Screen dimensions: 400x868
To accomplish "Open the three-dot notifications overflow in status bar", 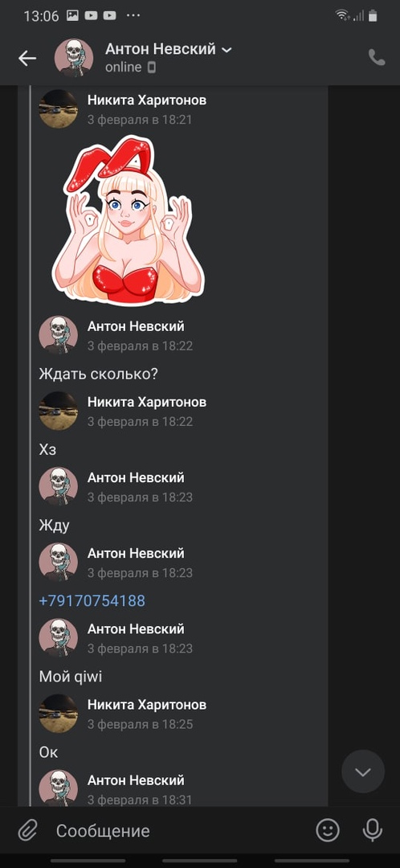I will [x=133, y=15].
